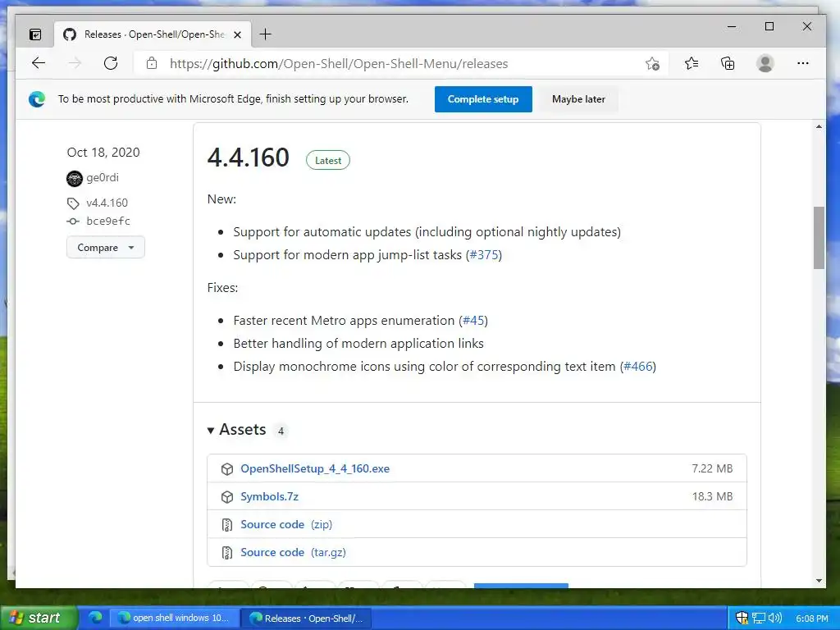Click the Complete setup button
The image size is (840, 630).
click(x=483, y=99)
